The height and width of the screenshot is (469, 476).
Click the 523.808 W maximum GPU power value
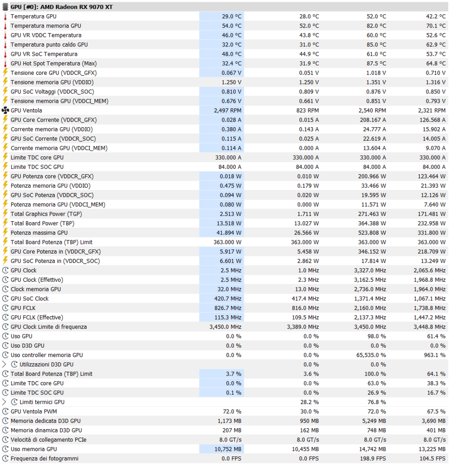(372, 233)
